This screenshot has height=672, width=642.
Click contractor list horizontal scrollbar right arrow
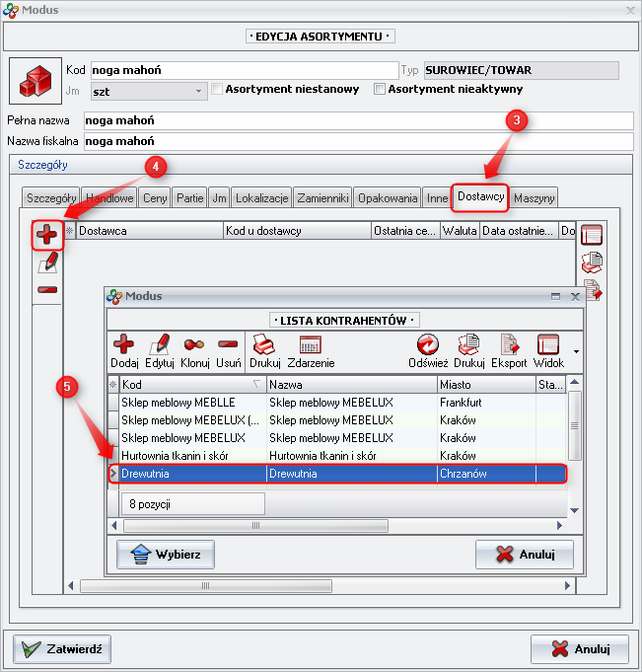click(559, 525)
